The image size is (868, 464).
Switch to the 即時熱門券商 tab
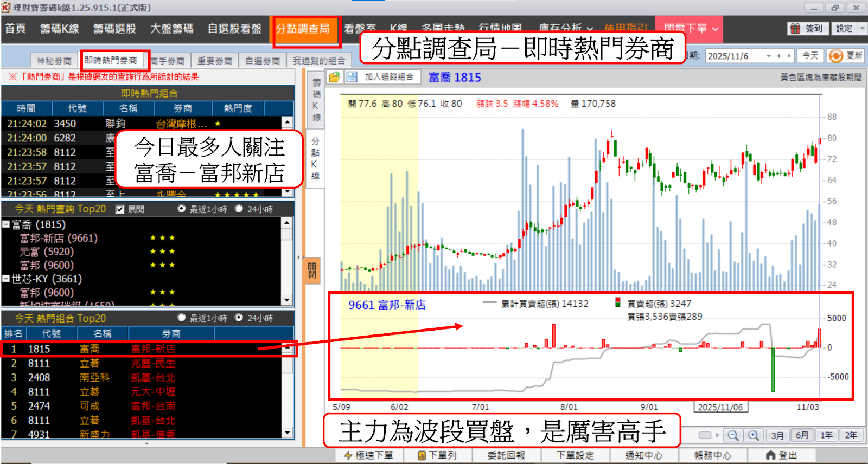coord(111,60)
